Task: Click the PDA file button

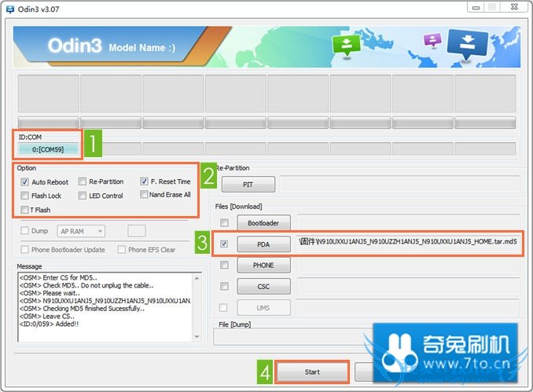Action: click(264, 244)
